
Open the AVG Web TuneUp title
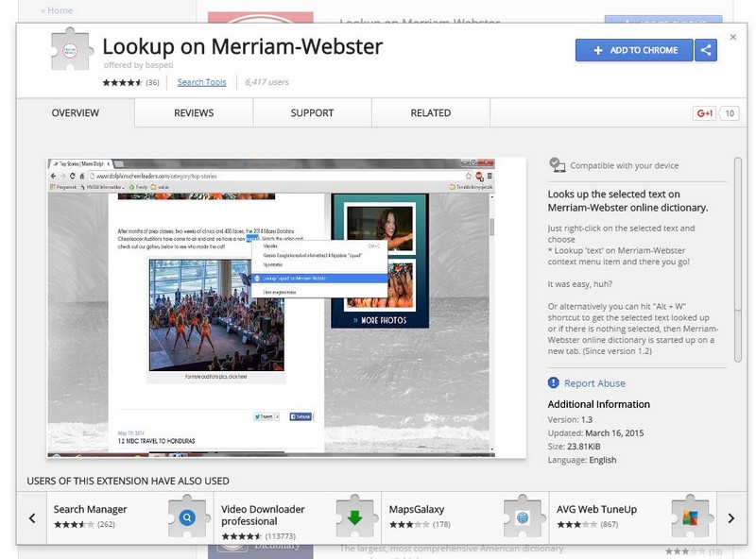596,509
